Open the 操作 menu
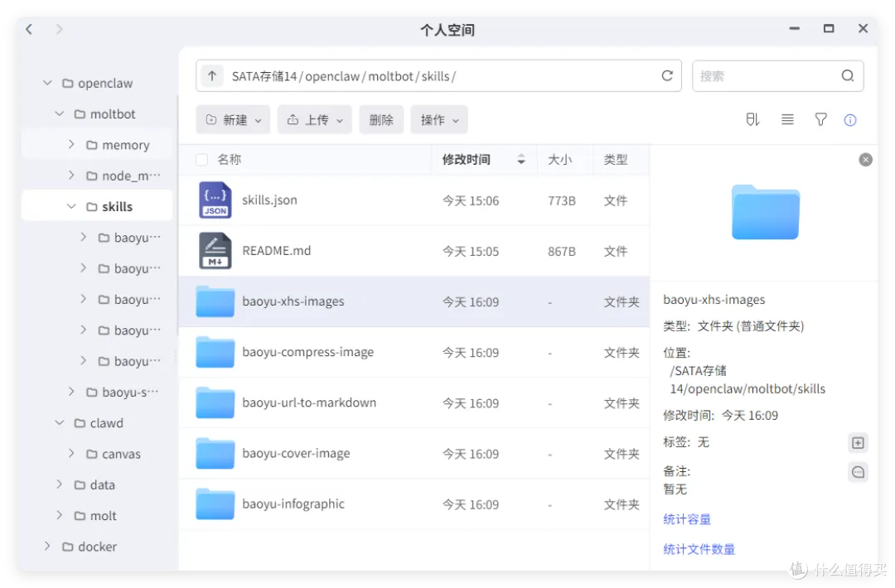The width and height of the screenshot is (895, 588). (439, 120)
